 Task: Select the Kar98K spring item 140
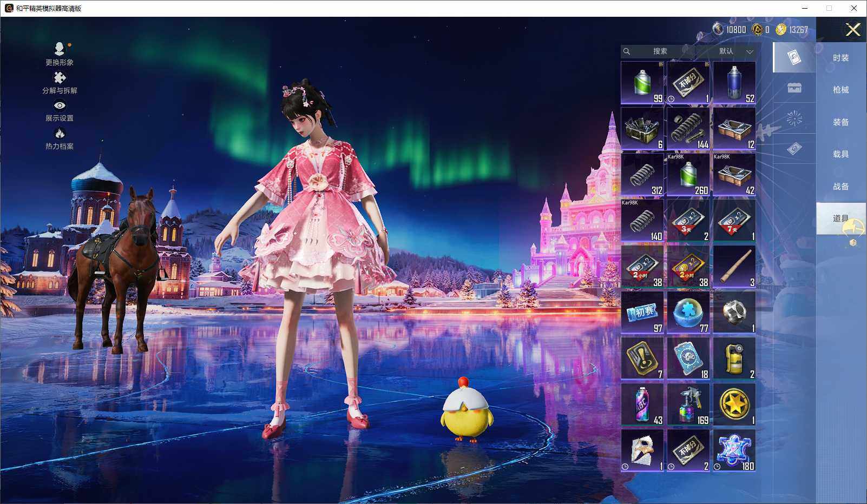(642, 220)
